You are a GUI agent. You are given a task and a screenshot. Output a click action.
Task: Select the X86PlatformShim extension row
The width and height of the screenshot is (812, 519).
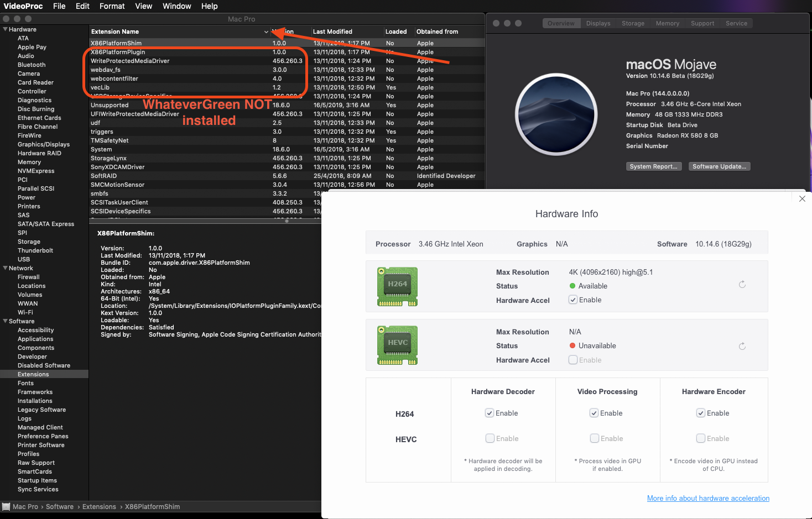pyautogui.click(x=287, y=43)
